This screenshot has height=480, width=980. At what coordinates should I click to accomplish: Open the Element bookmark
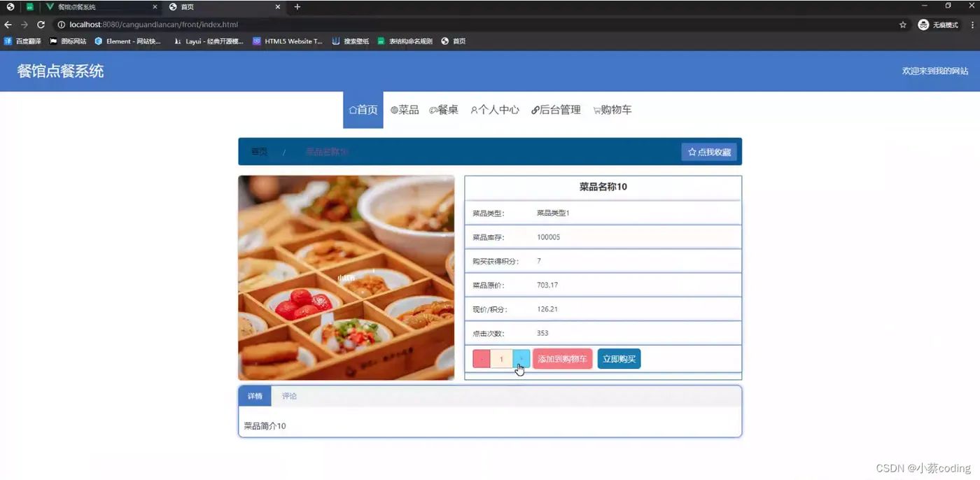coord(128,41)
